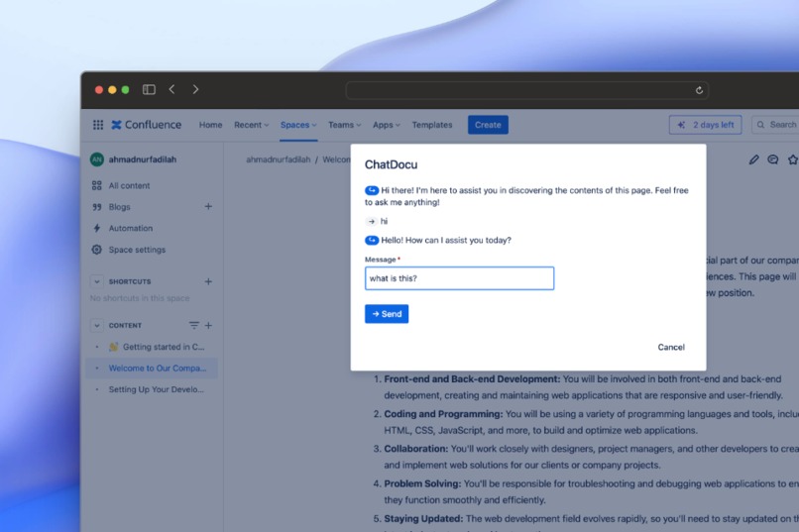
Task: Click 'Collaboration:' list item text
Action: click(415, 449)
